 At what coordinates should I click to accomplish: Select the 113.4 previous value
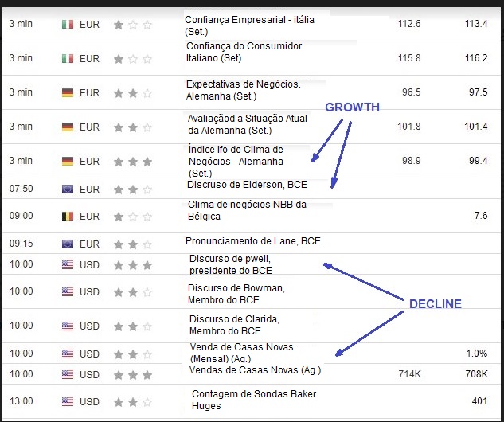(476, 24)
